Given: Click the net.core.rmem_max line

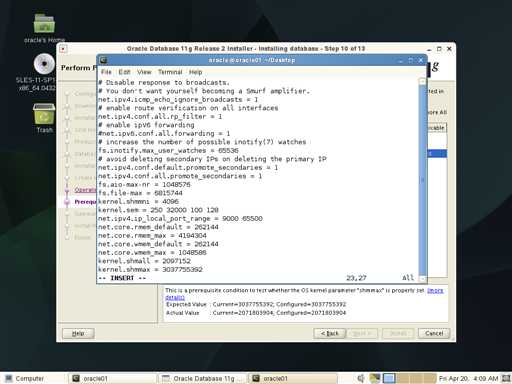Looking at the screenshot, I should [152, 235].
